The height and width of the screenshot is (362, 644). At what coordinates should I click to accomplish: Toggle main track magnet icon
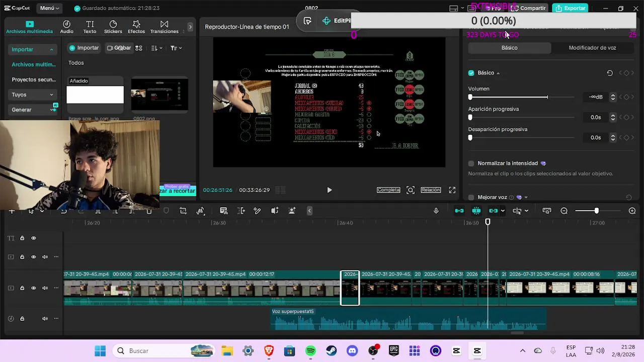459,211
